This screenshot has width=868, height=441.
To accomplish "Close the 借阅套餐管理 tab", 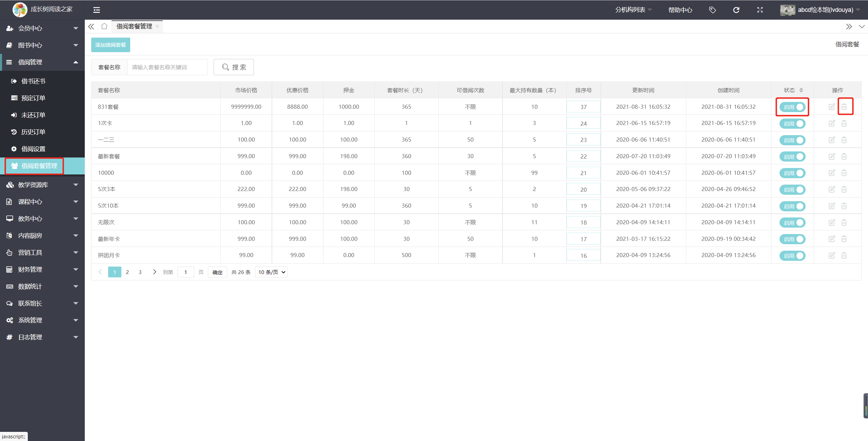I will [x=157, y=26].
